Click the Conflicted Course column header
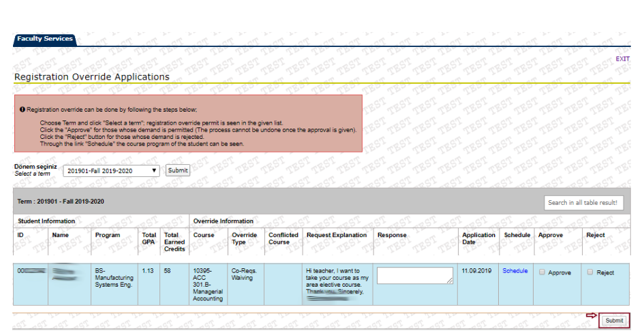 click(283, 238)
